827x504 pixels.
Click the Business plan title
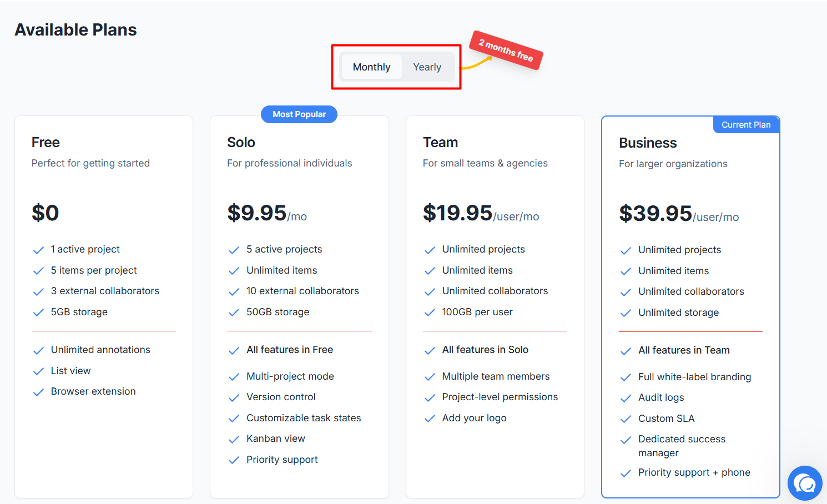648,143
